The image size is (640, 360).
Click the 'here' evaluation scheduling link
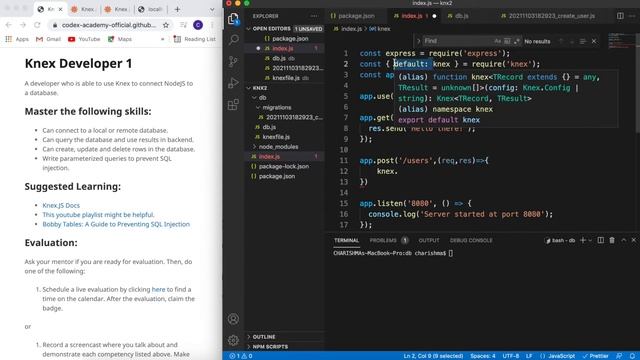(x=158, y=289)
